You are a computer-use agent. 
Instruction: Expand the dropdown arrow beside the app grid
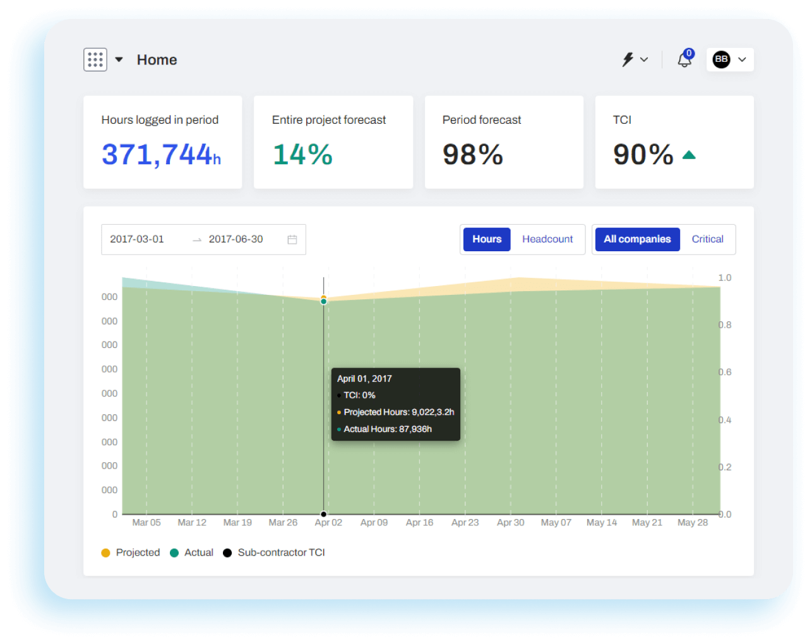coord(118,59)
